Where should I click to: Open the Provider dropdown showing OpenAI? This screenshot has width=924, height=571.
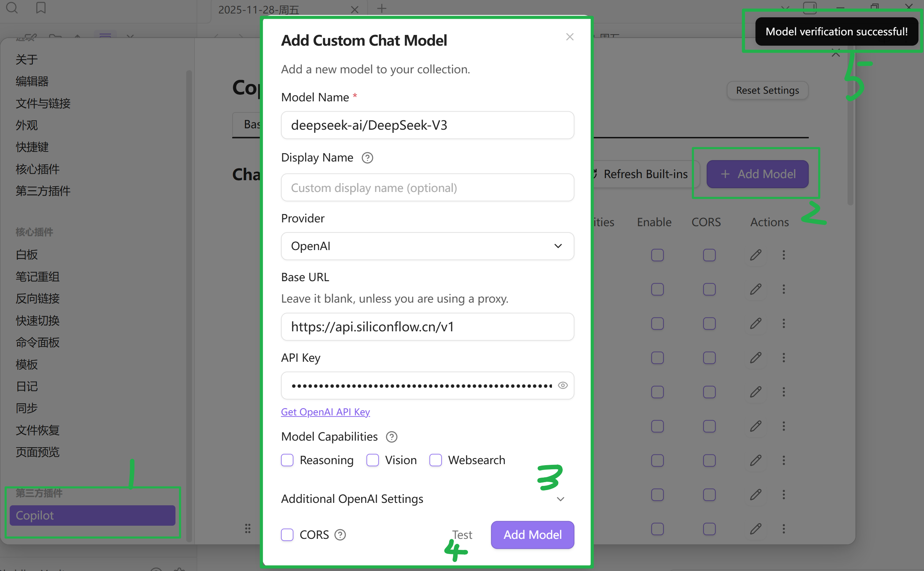(427, 246)
